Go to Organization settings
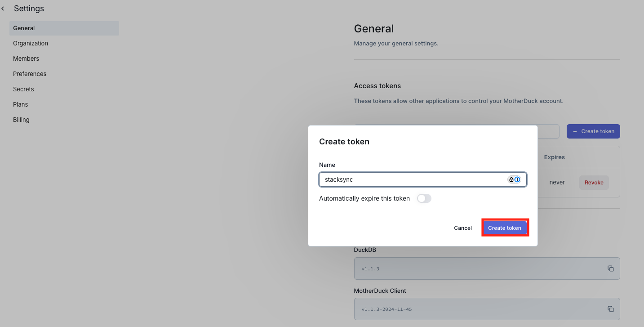Viewport: 644px width, 327px height. pos(31,43)
